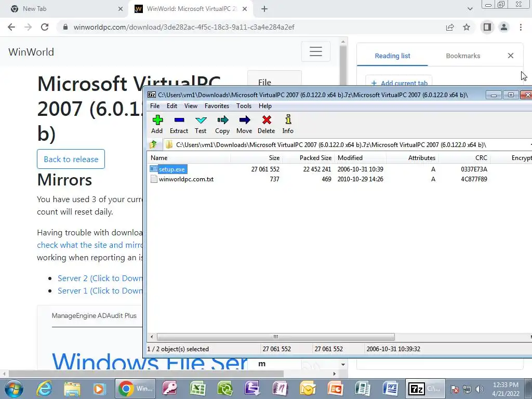Open Windows Explorer from taskbar

pos(72,389)
